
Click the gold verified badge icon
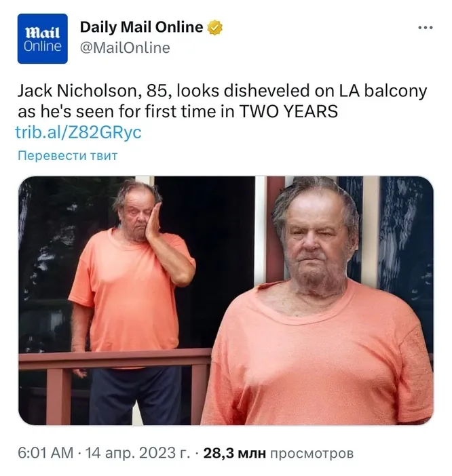coord(214,28)
